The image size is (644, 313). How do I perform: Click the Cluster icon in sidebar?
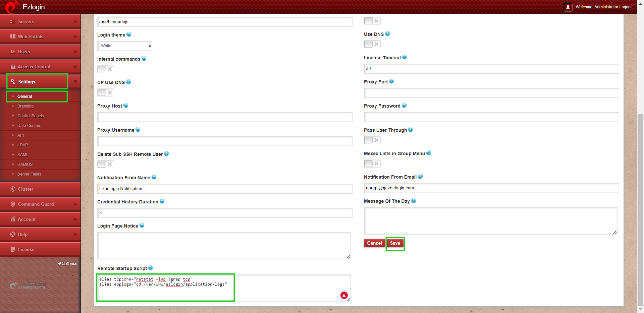(x=13, y=189)
